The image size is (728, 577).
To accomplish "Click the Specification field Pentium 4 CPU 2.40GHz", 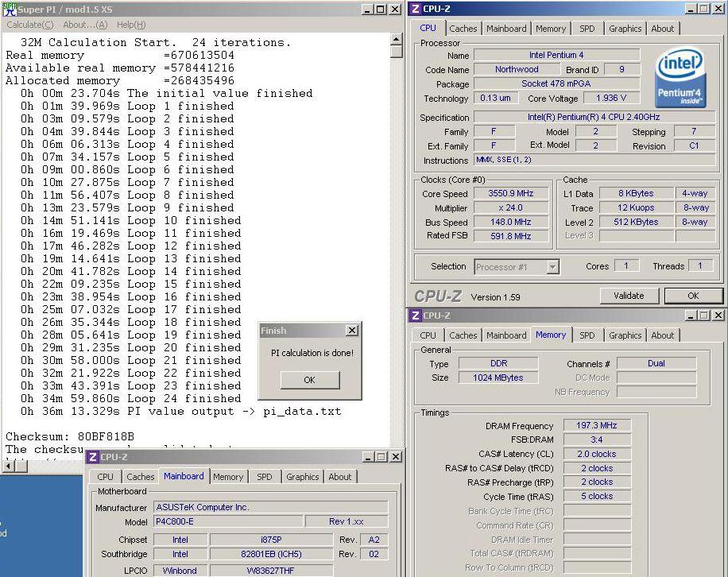I will point(594,117).
